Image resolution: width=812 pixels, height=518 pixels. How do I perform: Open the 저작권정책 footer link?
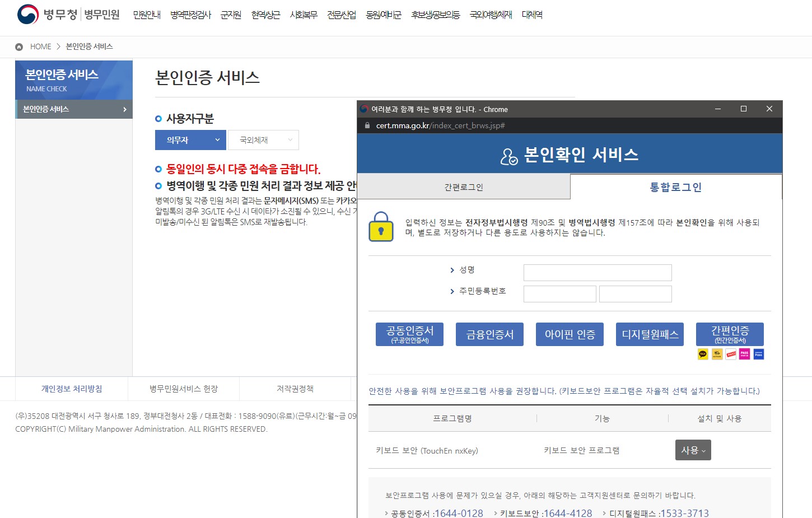click(295, 389)
